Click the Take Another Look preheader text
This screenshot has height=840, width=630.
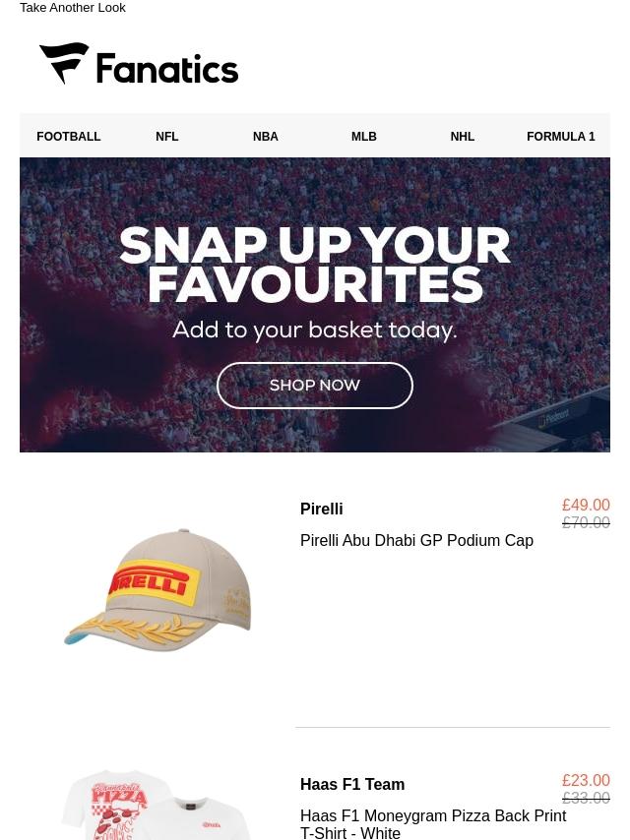pyautogui.click(x=73, y=8)
